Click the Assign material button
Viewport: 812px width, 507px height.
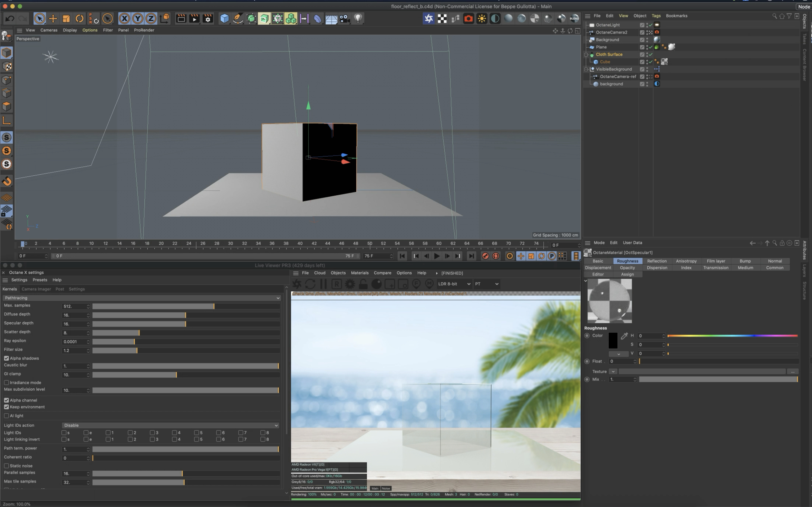tap(627, 274)
